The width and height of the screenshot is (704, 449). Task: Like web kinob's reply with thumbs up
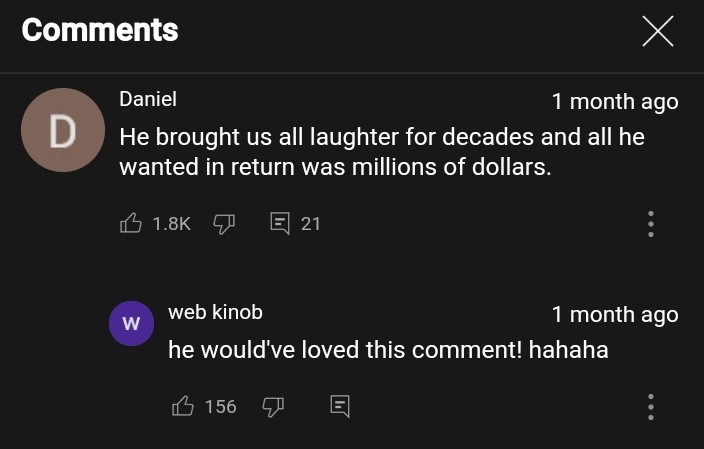183,406
